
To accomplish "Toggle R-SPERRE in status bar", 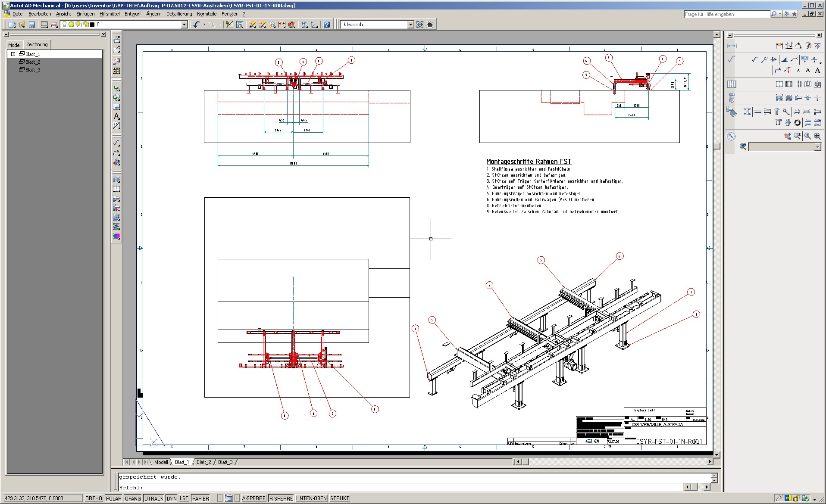I will [x=281, y=498].
